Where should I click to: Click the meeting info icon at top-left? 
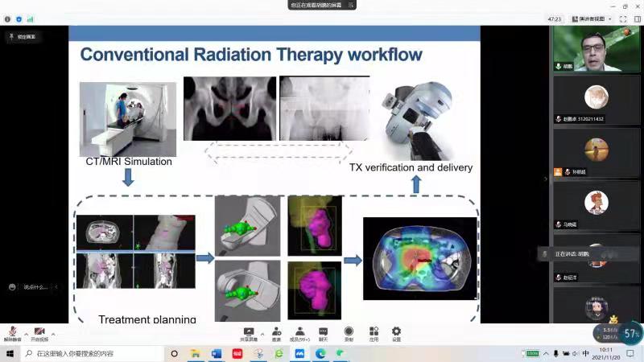tap(7, 19)
